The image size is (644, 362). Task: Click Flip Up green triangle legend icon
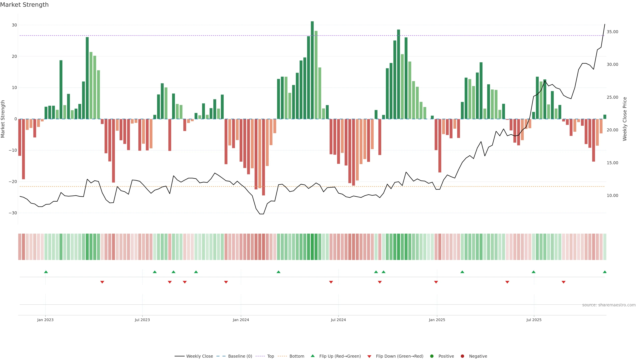click(312, 356)
